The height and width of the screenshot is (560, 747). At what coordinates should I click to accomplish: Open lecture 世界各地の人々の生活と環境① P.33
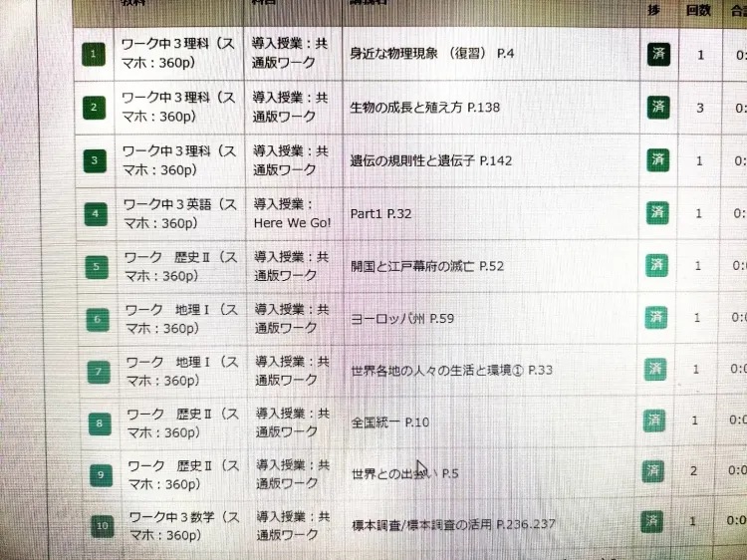click(x=451, y=371)
